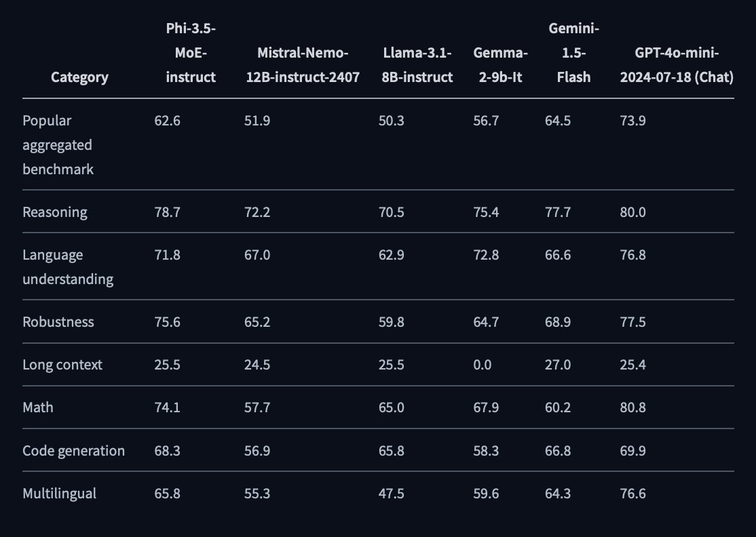This screenshot has width=756, height=537.
Task: Click Gemini's Code generation score 66.8
Action: coord(558,451)
